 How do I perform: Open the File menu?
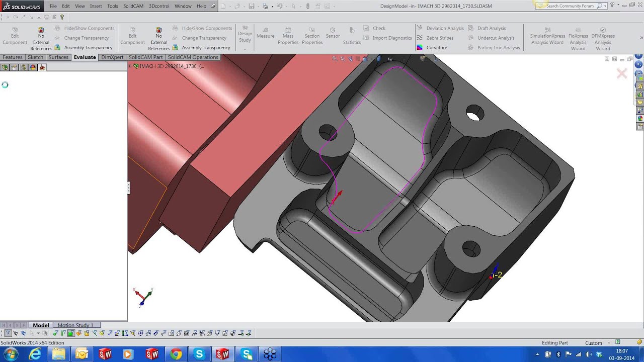(x=53, y=6)
